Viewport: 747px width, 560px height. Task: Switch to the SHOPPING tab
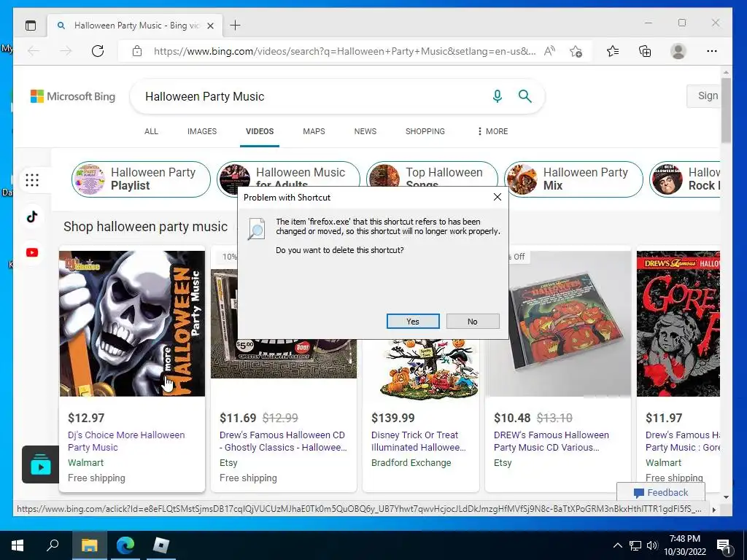coord(425,131)
